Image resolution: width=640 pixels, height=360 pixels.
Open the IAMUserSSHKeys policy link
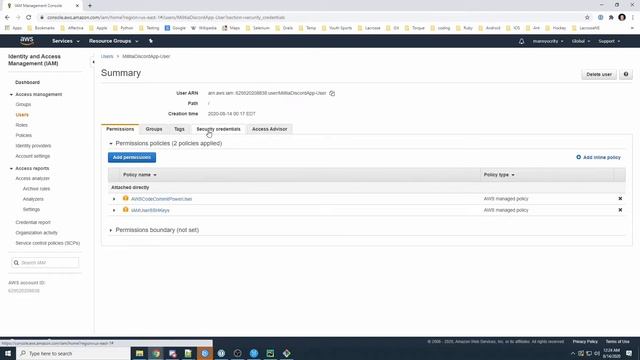point(150,211)
